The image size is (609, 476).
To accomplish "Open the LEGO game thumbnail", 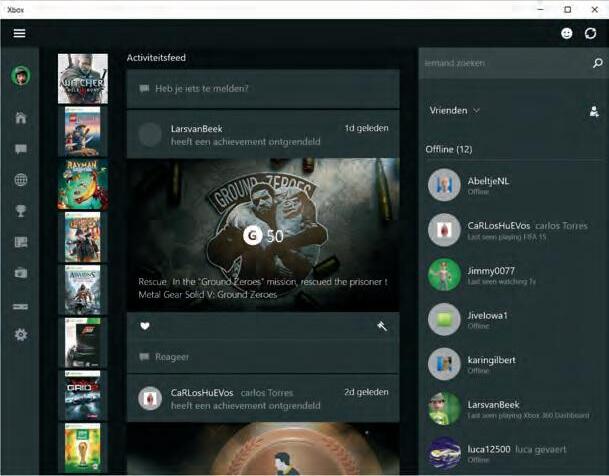I will pyautogui.click(x=83, y=131).
